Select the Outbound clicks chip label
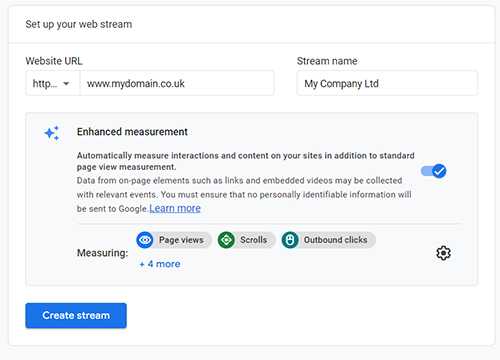This screenshot has width=500, height=360. point(335,240)
